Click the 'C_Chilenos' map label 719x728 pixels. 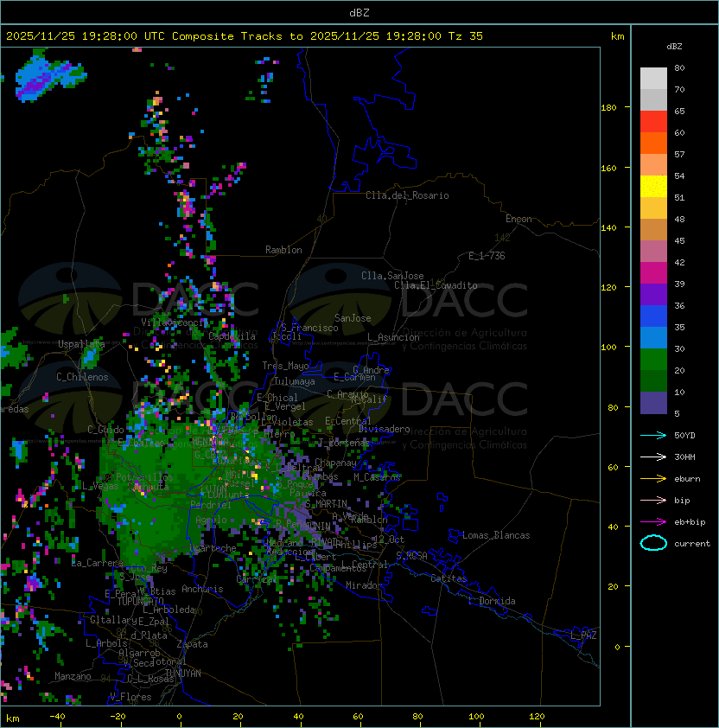coord(82,377)
